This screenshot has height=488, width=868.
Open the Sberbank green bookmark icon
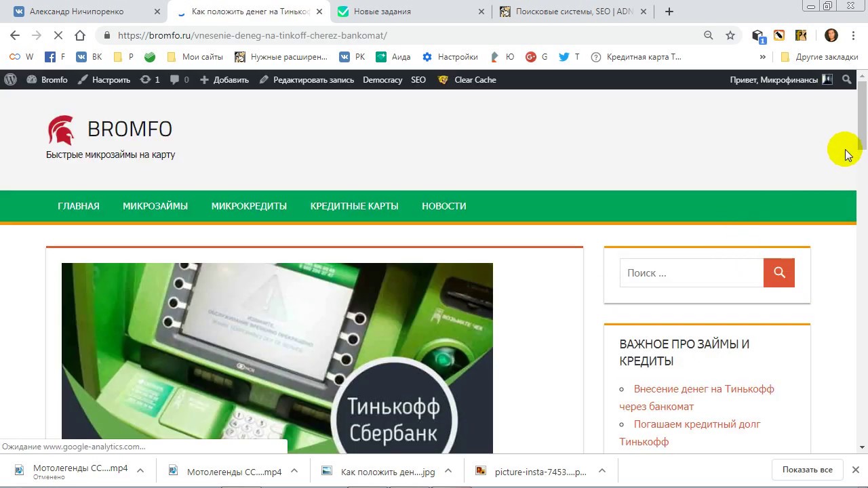(x=150, y=57)
